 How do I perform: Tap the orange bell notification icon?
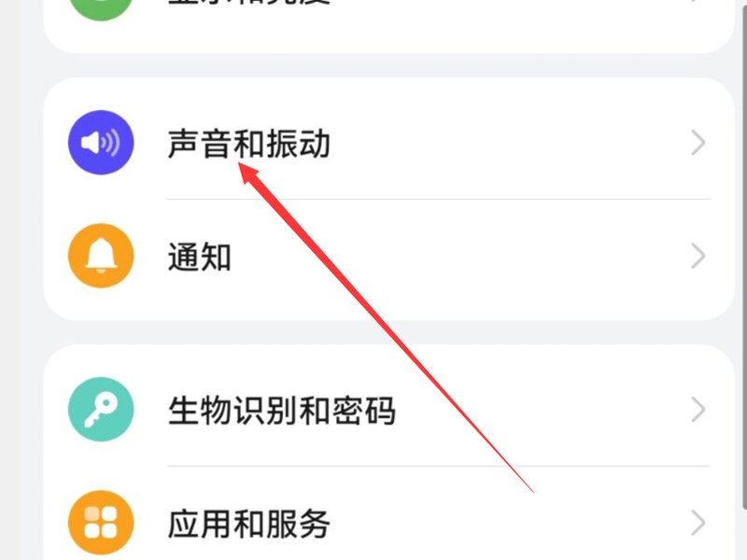point(101,256)
